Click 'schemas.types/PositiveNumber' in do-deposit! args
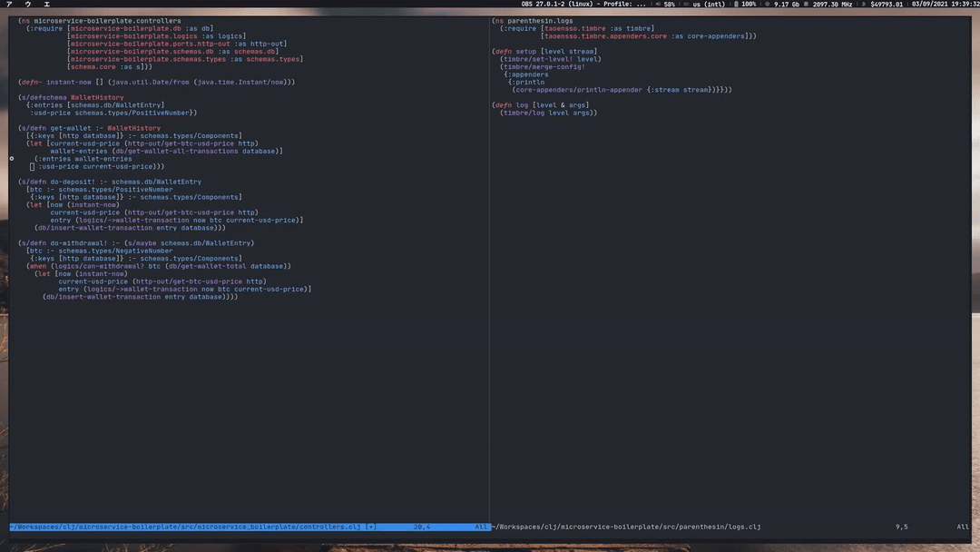 (115, 190)
